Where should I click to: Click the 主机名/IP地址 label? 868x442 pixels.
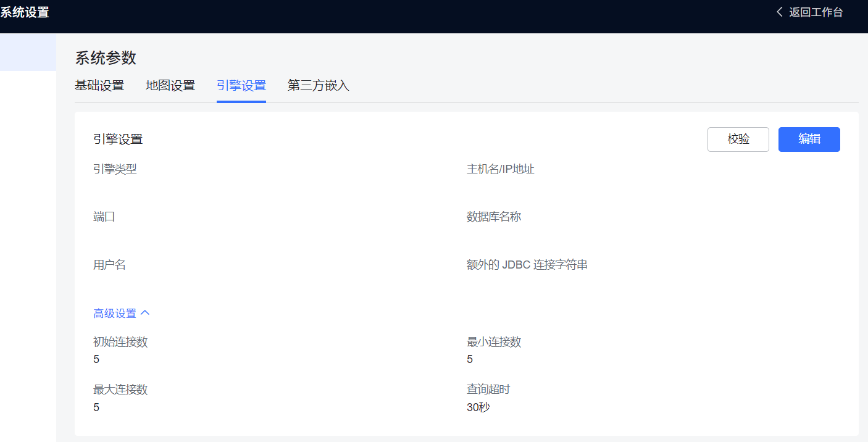click(x=501, y=169)
